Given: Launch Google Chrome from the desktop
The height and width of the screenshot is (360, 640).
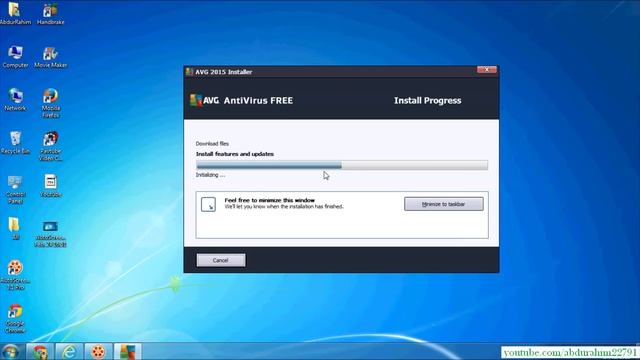Looking at the screenshot, I should point(15,318).
